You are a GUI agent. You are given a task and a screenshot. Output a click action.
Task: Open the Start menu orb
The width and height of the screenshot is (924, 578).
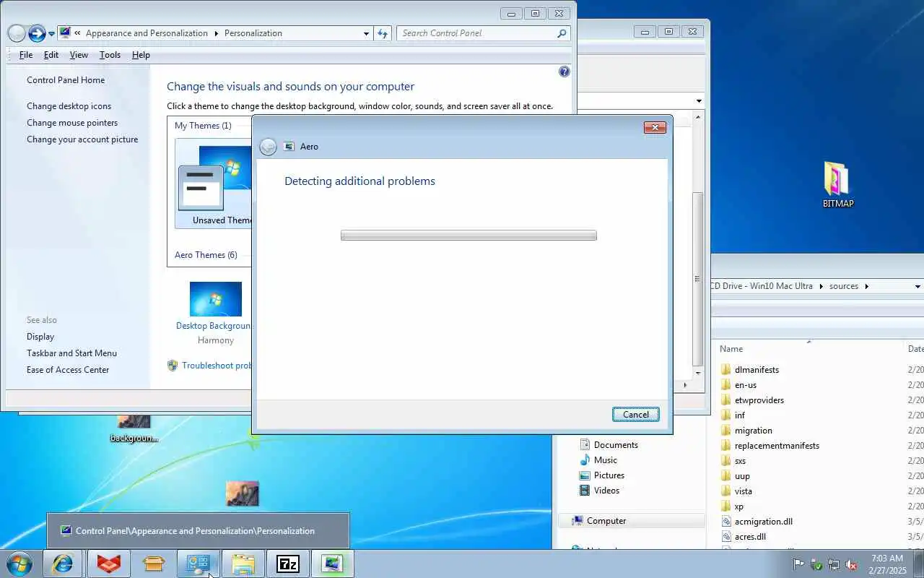tap(19, 564)
